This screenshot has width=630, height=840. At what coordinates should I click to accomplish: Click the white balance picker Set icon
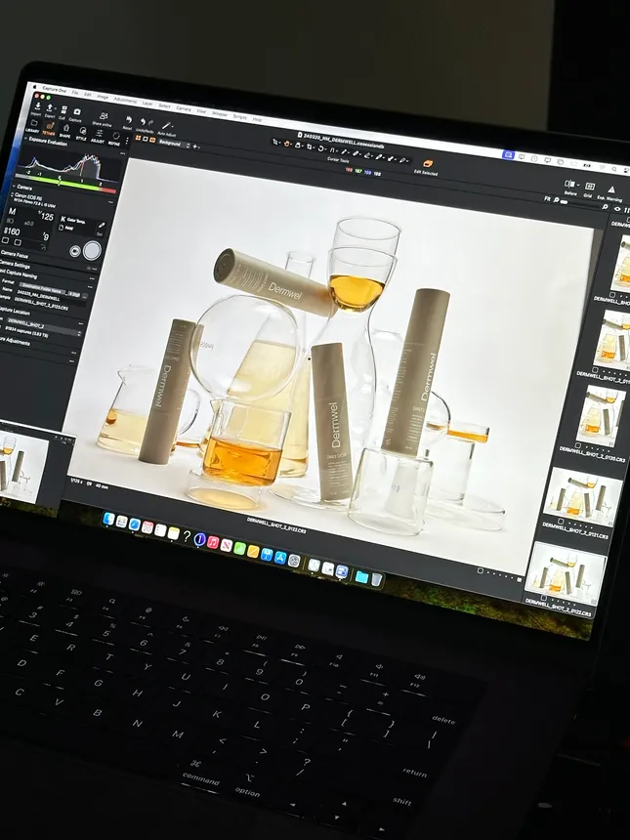[101, 226]
